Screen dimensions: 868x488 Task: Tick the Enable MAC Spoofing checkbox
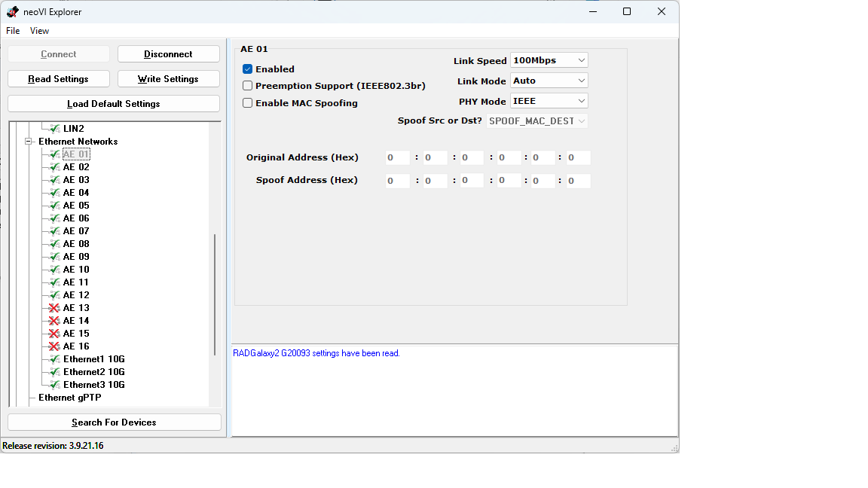click(x=247, y=103)
